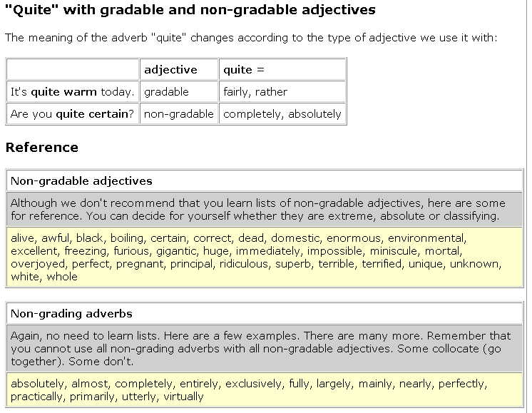Screen dimensions: 532x413
Task: Click the "Non-grading adverbs" box title
Action: coord(71,313)
